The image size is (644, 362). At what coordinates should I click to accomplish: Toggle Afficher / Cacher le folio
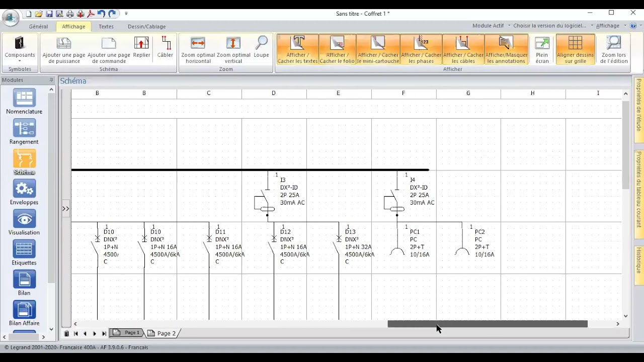coord(337,50)
